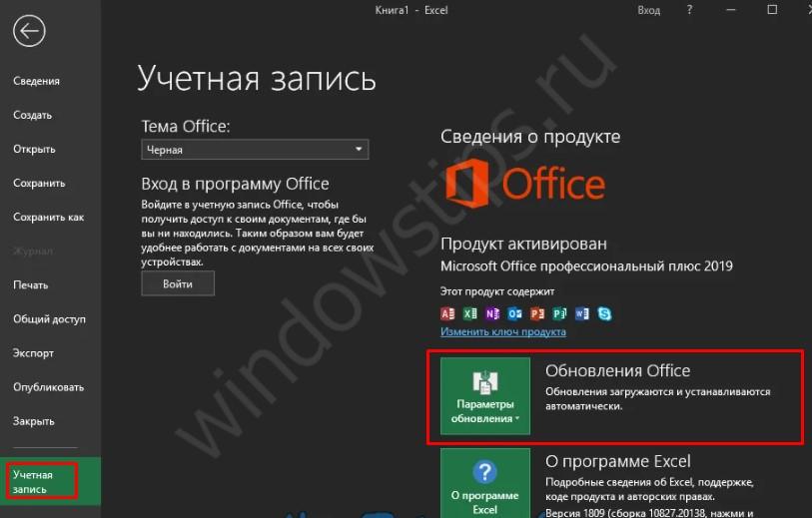Screen dimensions: 812x518
Task: Go back using the circled arrow
Action: tap(29, 31)
